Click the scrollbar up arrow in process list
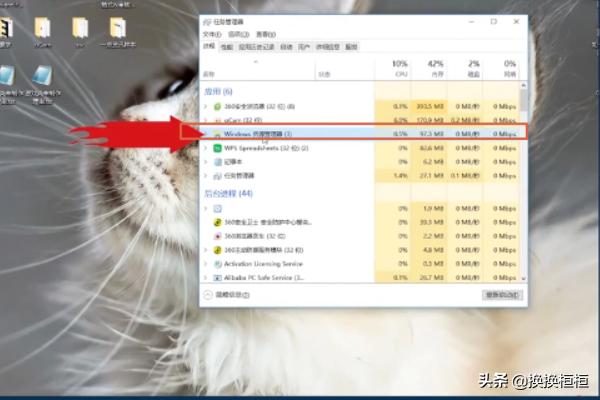 (523, 85)
